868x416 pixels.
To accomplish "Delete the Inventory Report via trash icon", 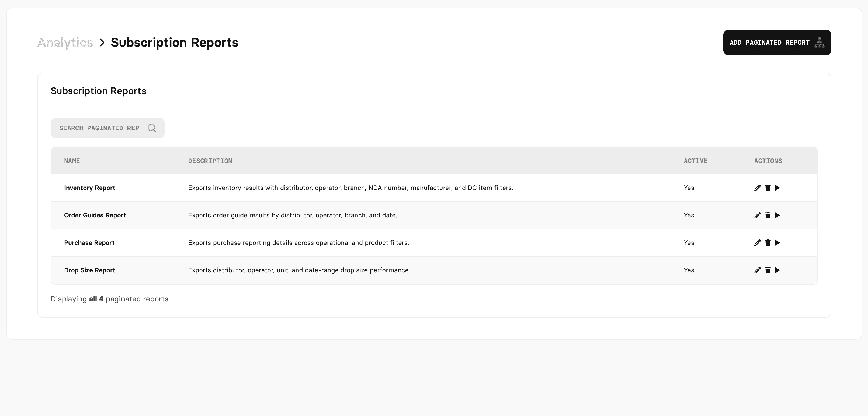I will click(768, 188).
